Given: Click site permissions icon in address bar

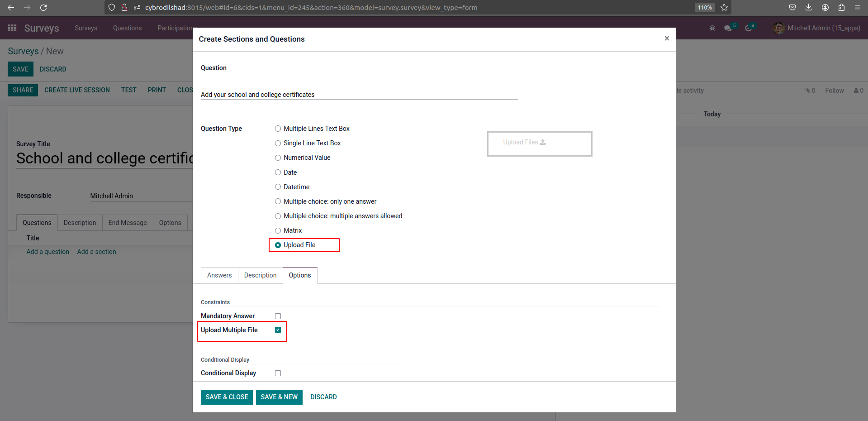Looking at the screenshot, I should coord(137,7).
